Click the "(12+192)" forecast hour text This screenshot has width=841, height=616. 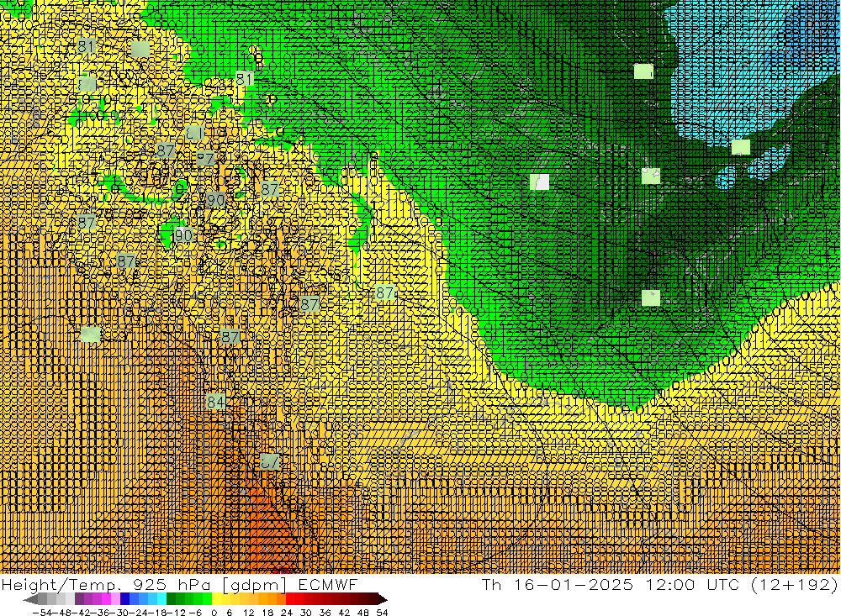point(794,585)
